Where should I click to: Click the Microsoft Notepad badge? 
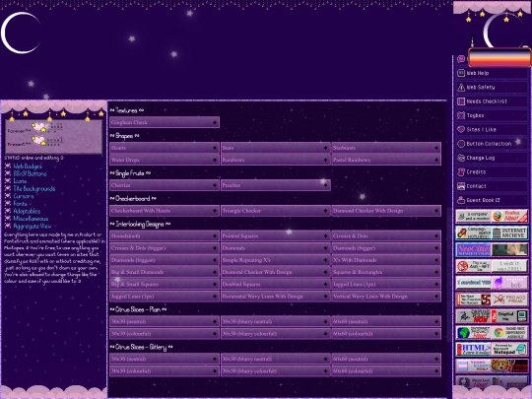(x=509, y=349)
